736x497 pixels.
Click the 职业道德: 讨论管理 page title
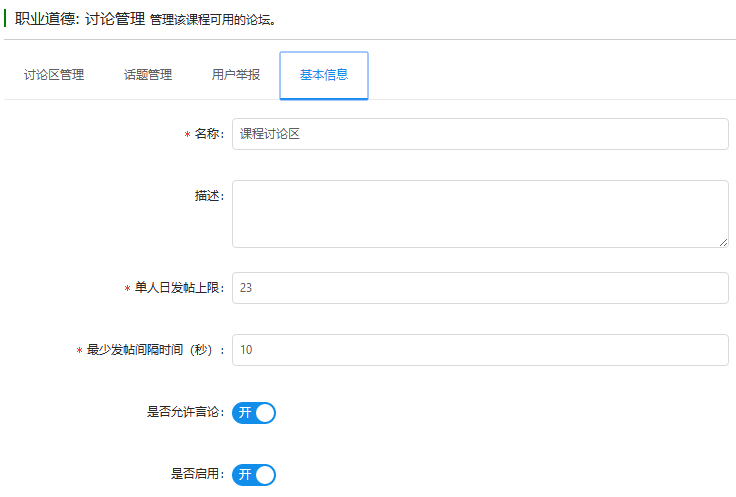pos(80,18)
